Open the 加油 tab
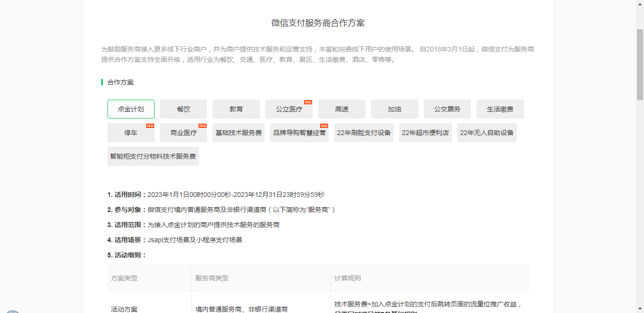The image size is (644, 313). pos(395,109)
